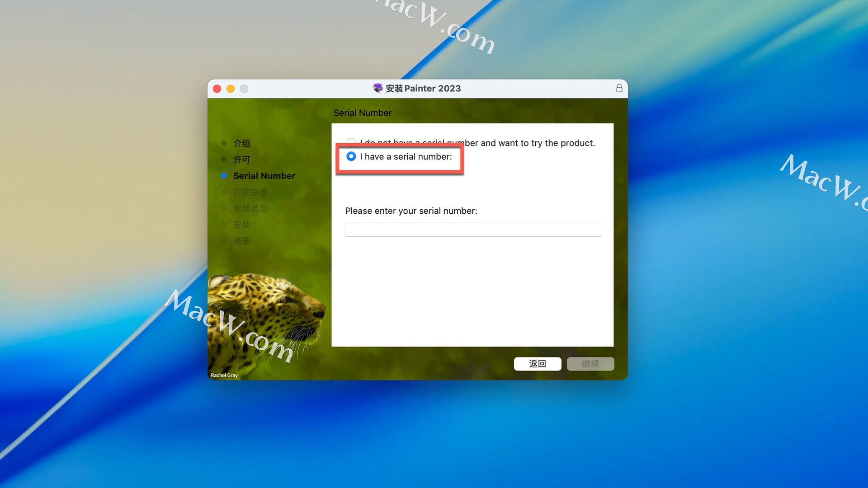Close the installer window with the red button
The width and height of the screenshot is (868, 488).
217,89
